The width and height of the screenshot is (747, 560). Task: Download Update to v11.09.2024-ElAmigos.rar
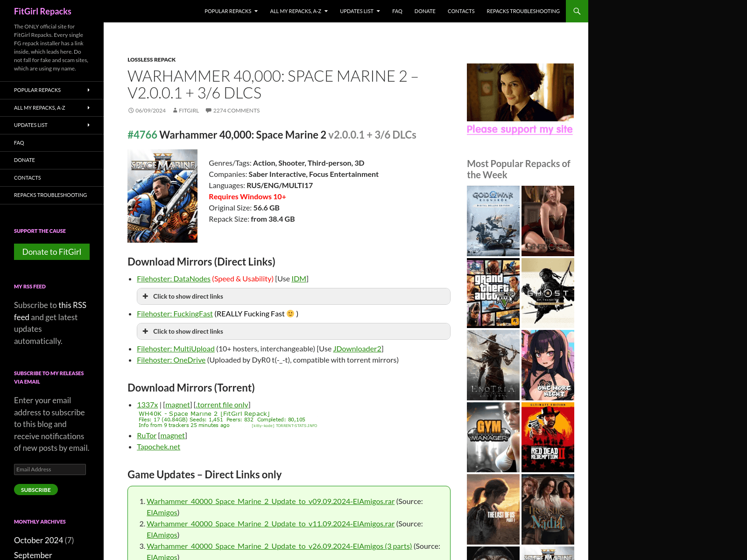click(271, 524)
